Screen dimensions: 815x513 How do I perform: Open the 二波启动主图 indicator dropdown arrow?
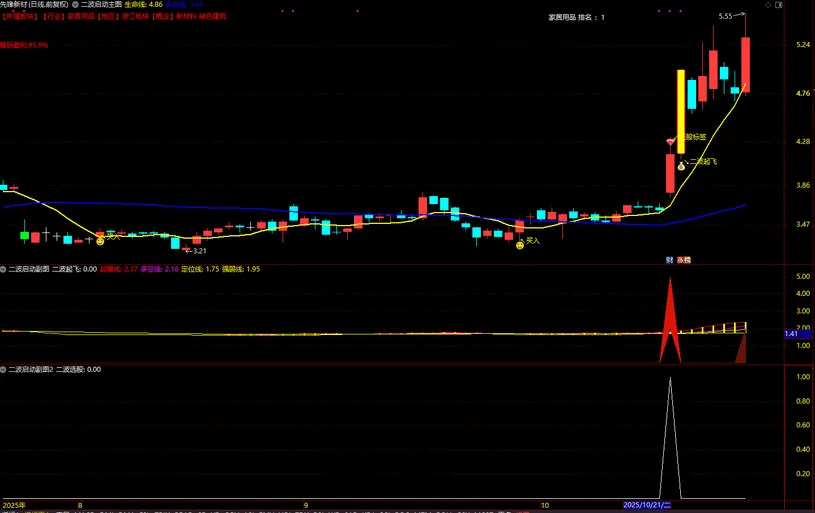pyautogui.click(x=75, y=4)
